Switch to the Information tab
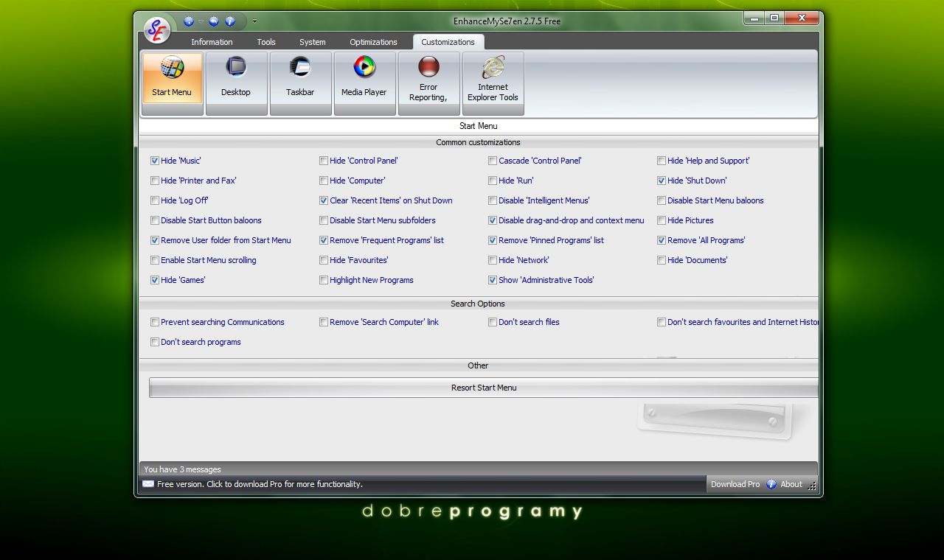The height and width of the screenshot is (560, 944). point(212,42)
